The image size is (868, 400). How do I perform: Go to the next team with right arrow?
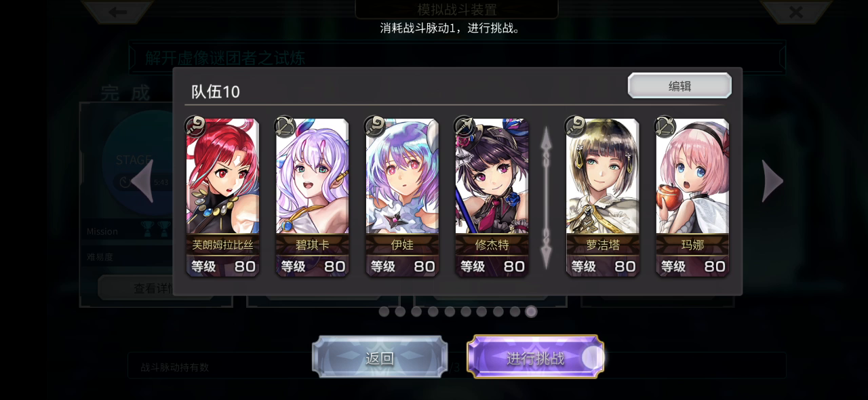(772, 181)
